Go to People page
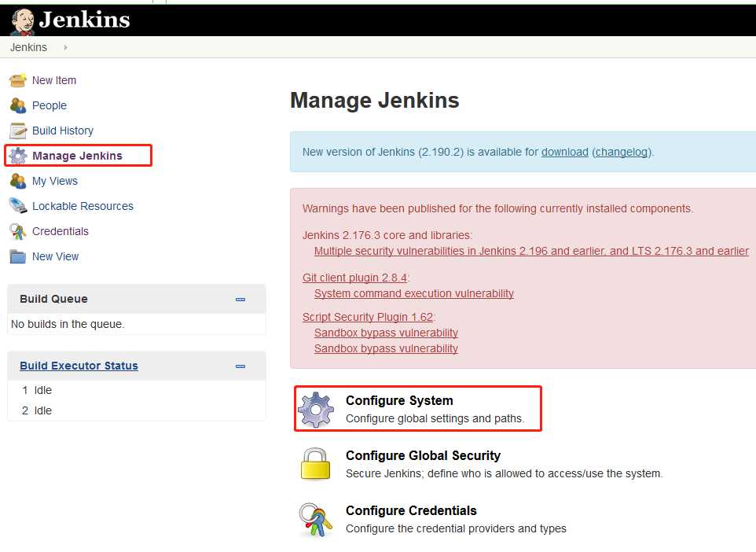The image size is (756, 552). (x=50, y=105)
